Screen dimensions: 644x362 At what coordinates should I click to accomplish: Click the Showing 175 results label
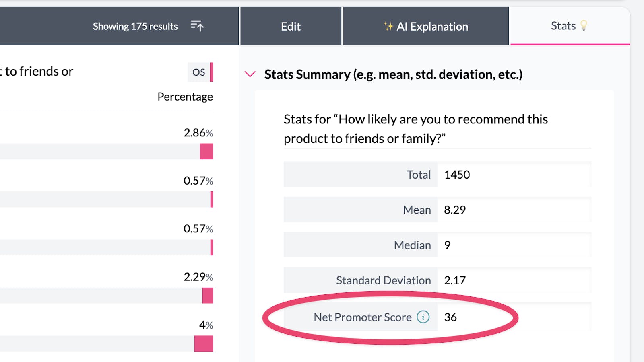pyautogui.click(x=135, y=26)
